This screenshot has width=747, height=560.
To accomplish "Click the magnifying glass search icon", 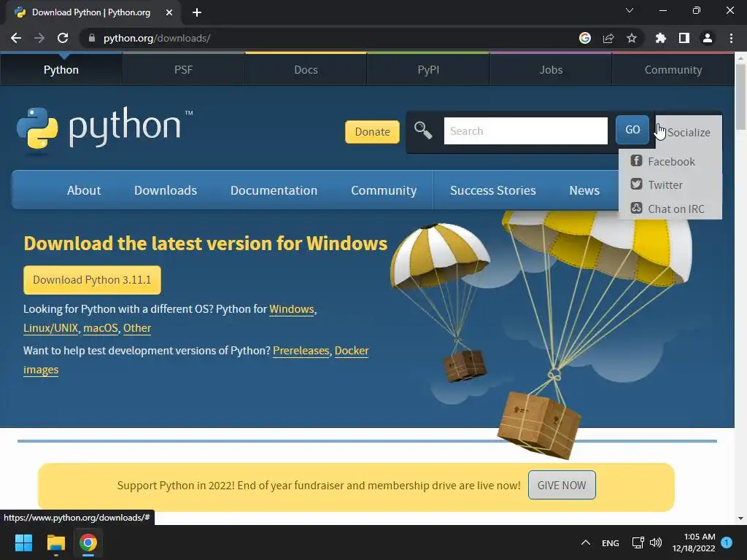I will pos(423,130).
